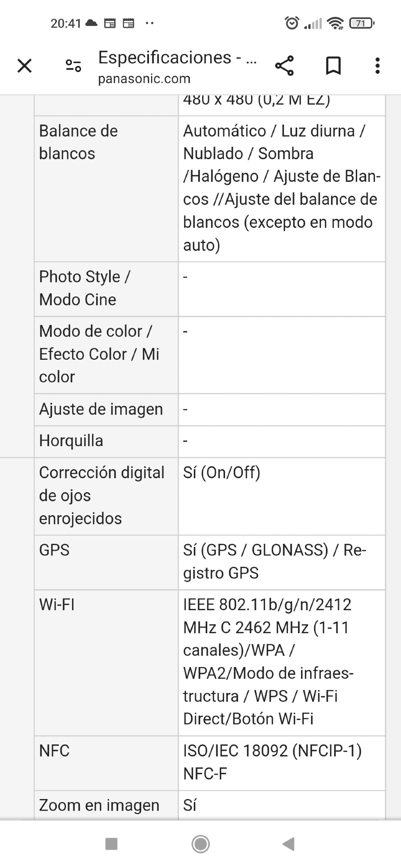Tap the Horquilla row label
The image size is (401, 868).
[71, 441]
